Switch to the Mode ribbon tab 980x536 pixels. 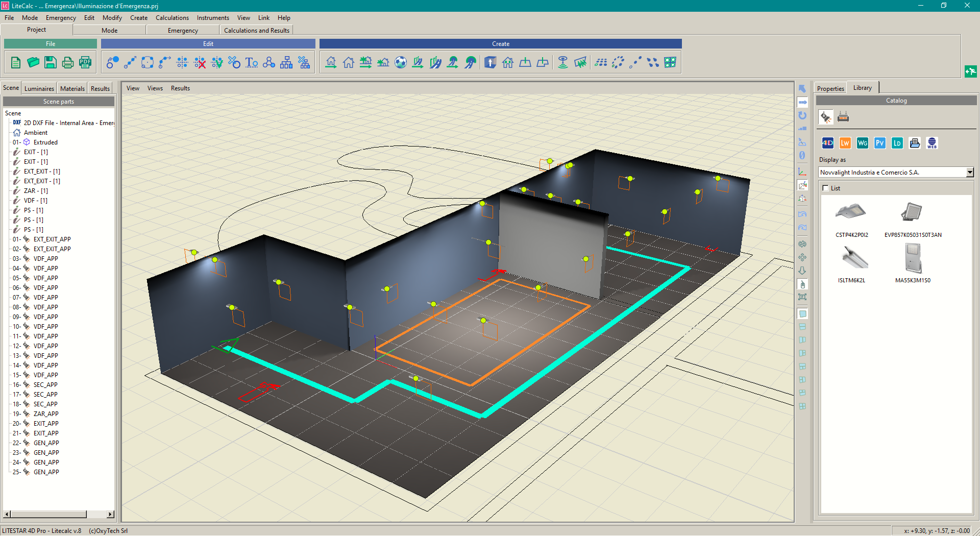(109, 31)
